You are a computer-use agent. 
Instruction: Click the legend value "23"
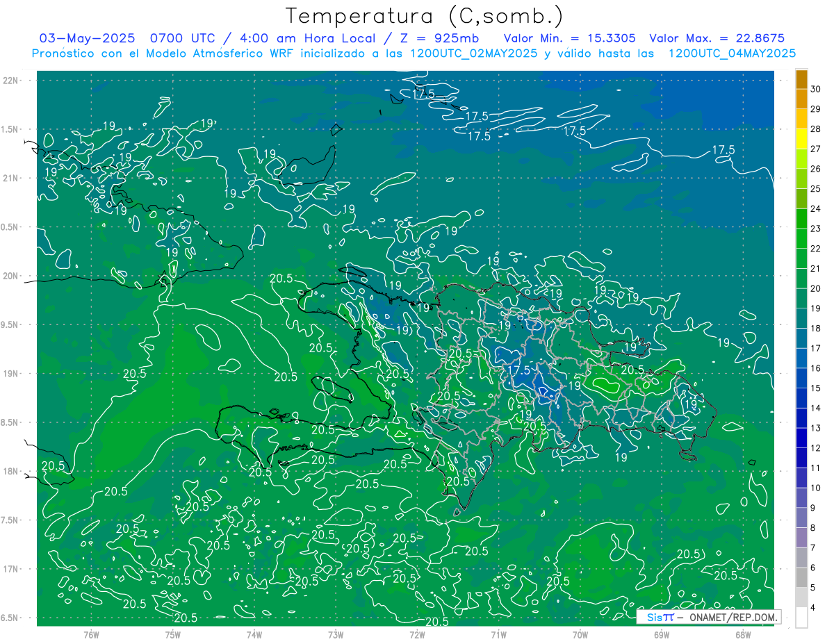pyautogui.click(x=816, y=229)
